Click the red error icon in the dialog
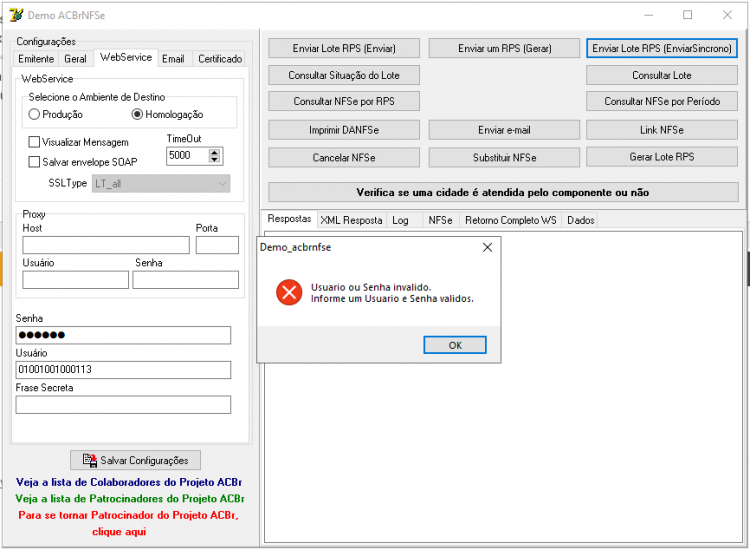 click(x=289, y=292)
